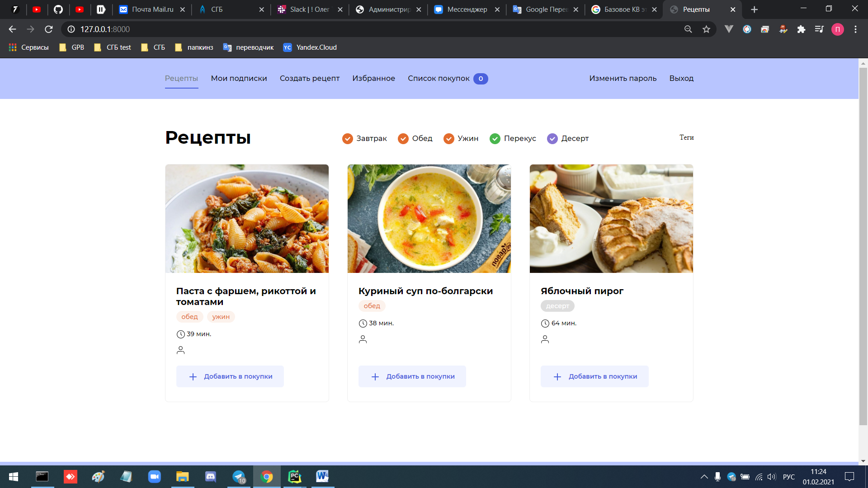The image size is (868, 488).
Task: Click the browser reload page icon
Action: 49,29
